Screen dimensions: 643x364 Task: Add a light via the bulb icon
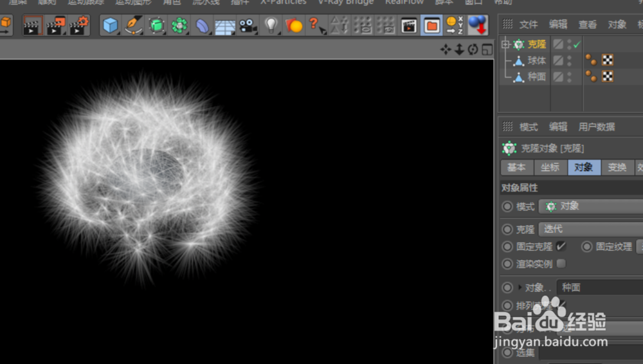271,25
